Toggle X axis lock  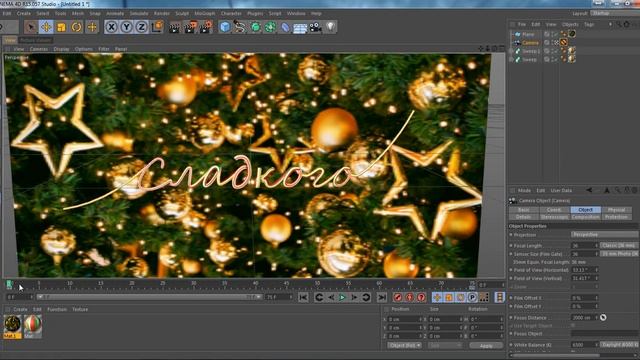111,27
